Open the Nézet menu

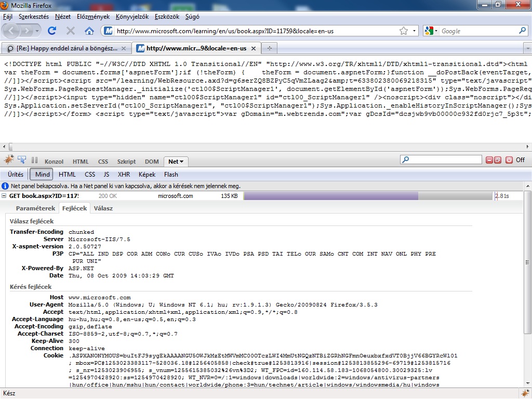pos(63,17)
